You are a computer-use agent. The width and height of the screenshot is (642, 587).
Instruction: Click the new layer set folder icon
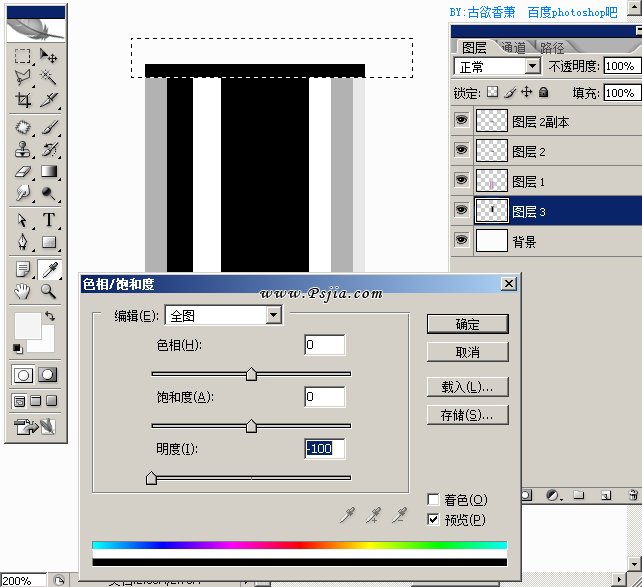[x=579, y=495]
